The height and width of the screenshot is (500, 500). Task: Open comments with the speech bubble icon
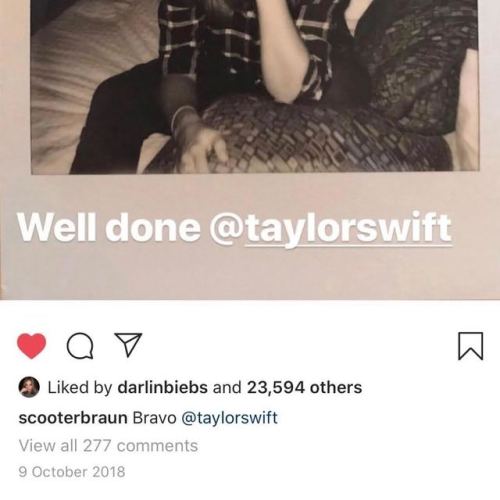coord(80,346)
